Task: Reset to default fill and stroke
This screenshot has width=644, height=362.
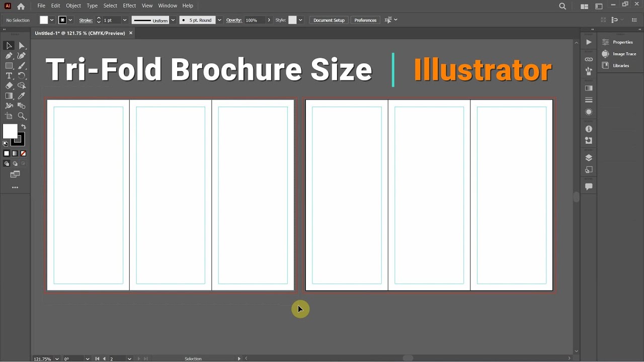Action: coord(6,144)
